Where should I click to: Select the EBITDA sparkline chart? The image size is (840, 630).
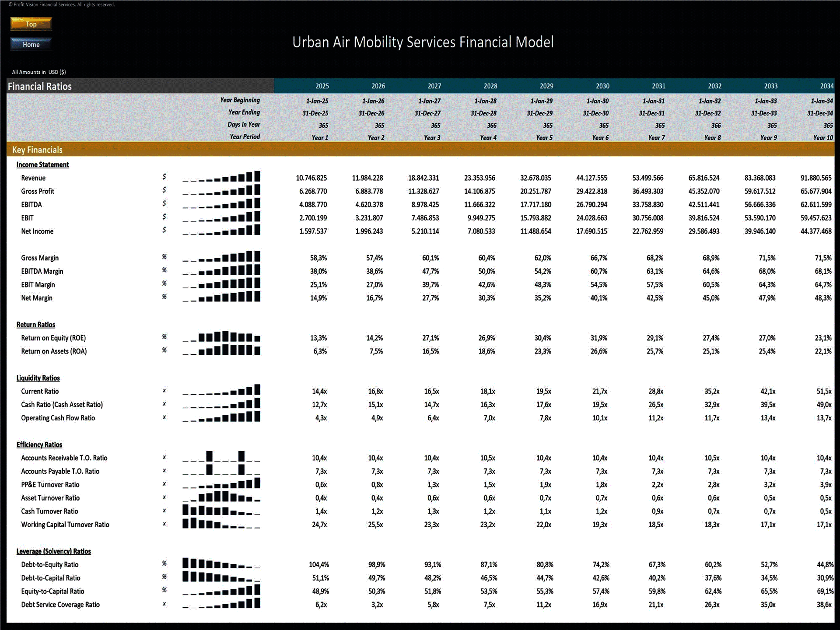pyautogui.click(x=221, y=203)
